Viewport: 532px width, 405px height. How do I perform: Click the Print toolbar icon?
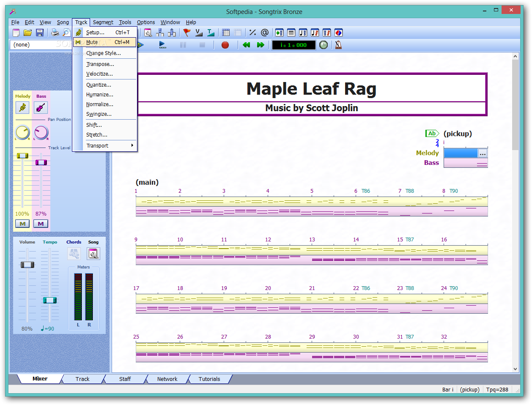coord(55,33)
